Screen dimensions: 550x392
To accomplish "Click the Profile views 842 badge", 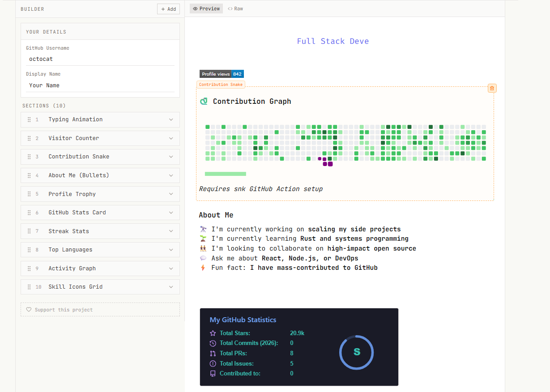I will click(222, 74).
